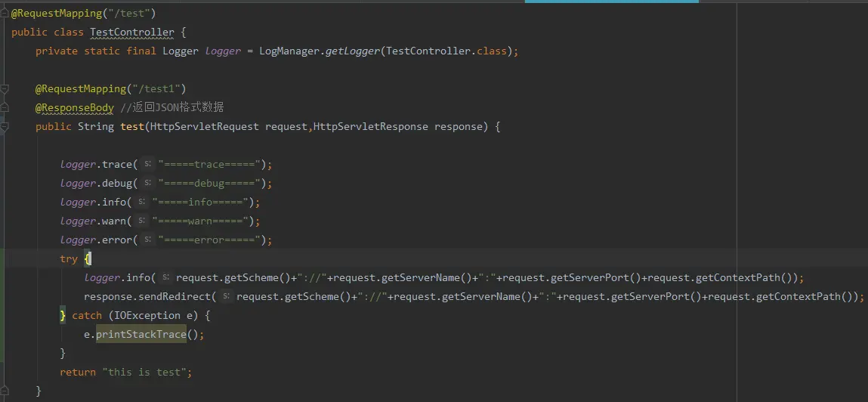Viewport: 868px width, 402px height.
Task: Click the parameter hint on the logger.trace line
Action: click(147, 165)
